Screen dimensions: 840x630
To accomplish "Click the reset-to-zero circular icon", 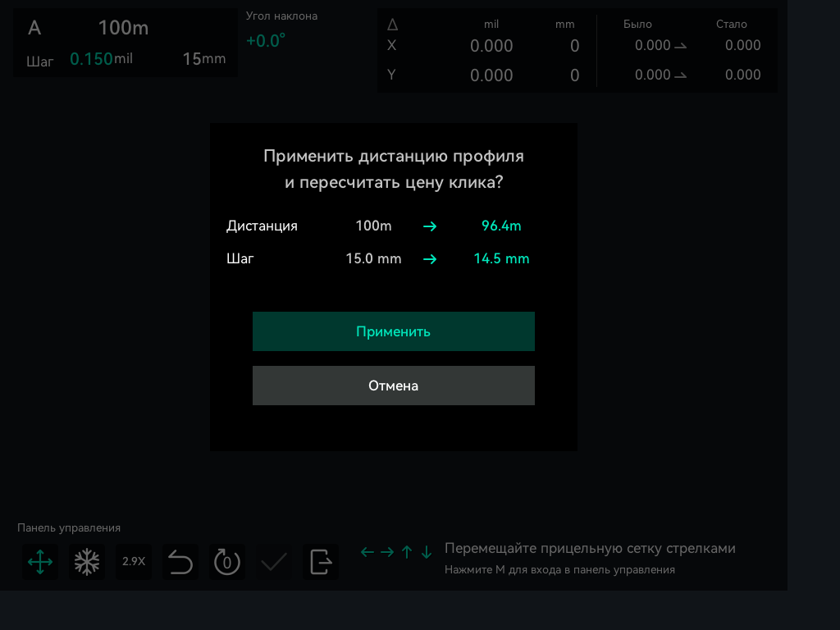I will [x=227, y=562].
